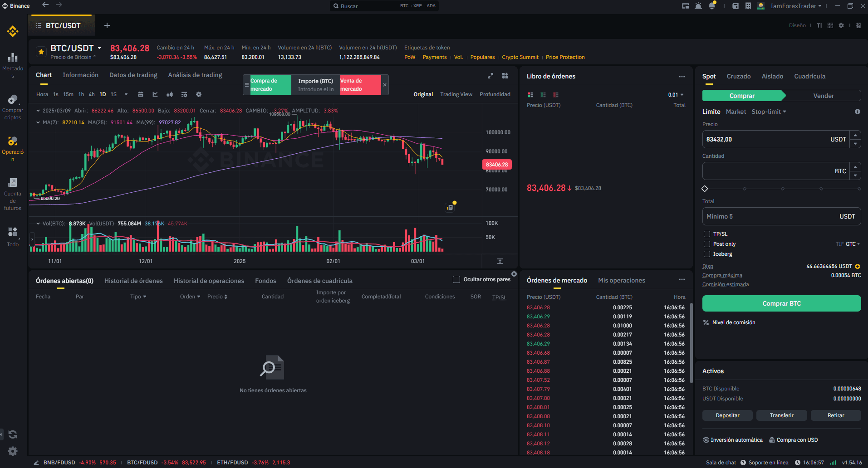Open Cuenta de futuros in sidebar
This screenshot has height=468, width=868.
click(x=13, y=183)
